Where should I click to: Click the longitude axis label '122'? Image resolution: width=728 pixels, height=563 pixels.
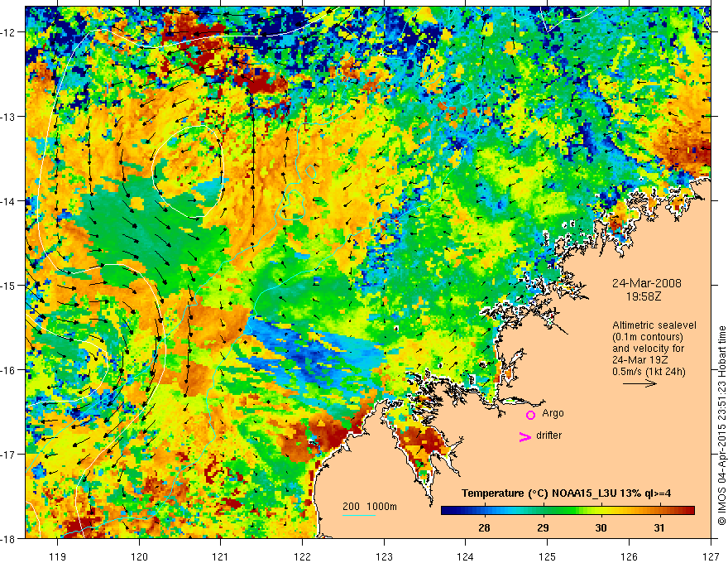click(303, 556)
